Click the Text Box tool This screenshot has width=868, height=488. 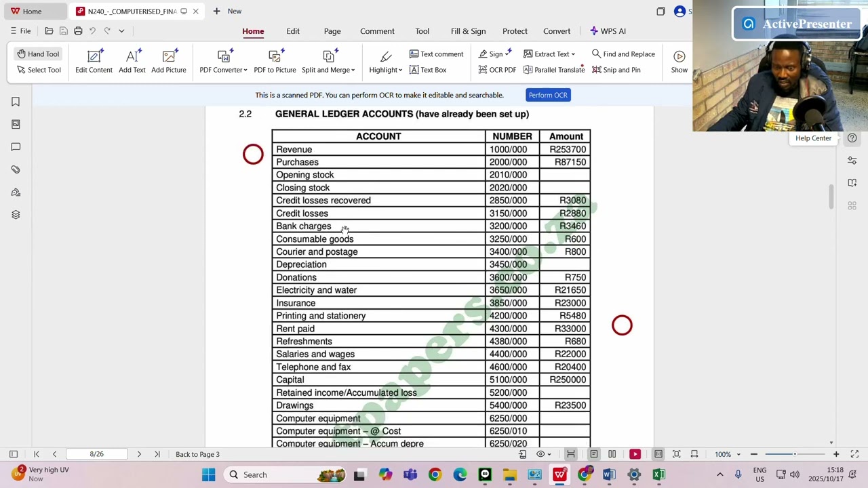point(428,70)
